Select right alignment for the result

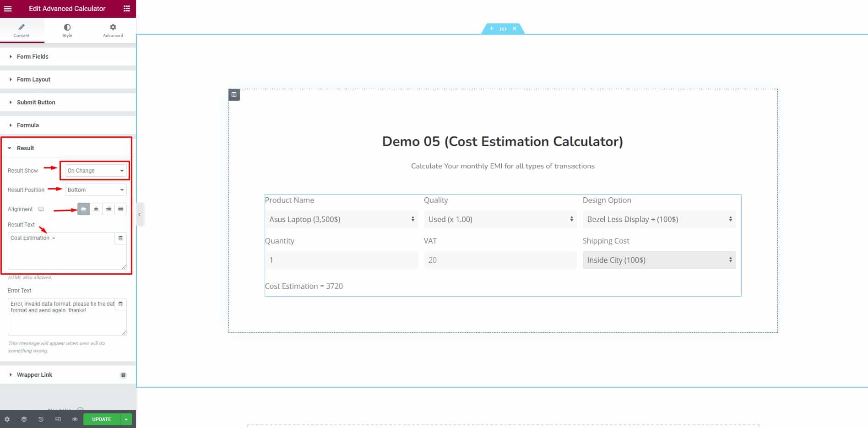pos(108,209)
